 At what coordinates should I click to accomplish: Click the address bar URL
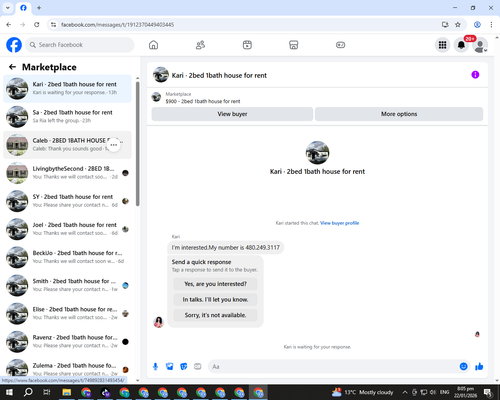click(117, 25)
